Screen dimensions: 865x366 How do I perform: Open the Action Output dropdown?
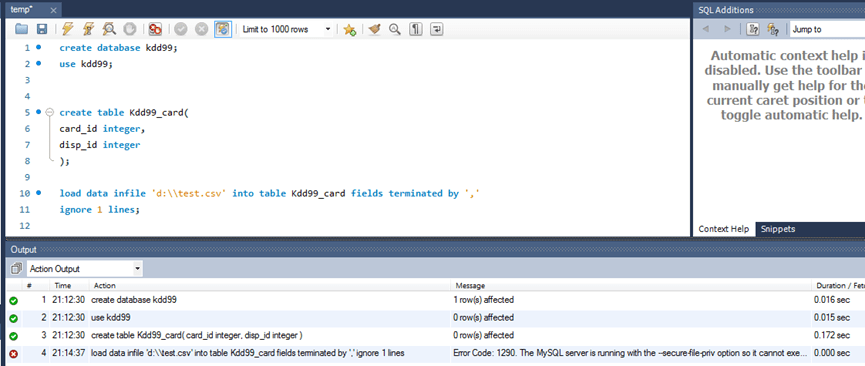point(84,269)
